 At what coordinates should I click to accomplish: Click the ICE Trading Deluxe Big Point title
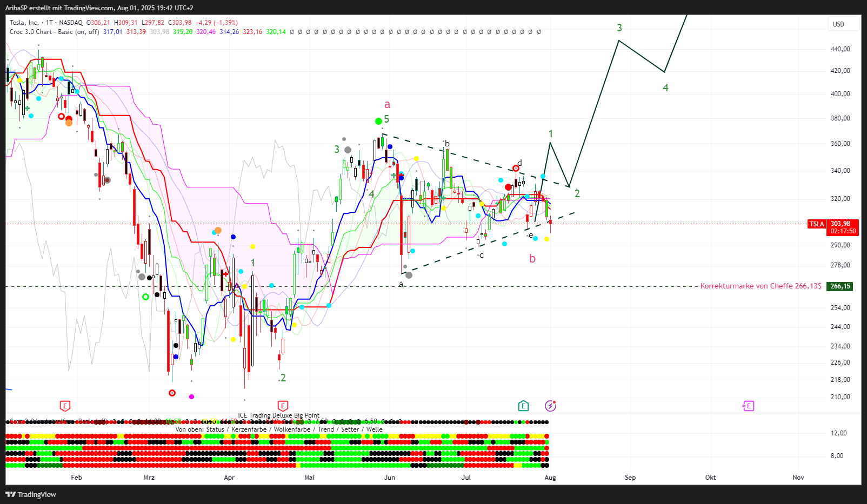click(278, 415)
